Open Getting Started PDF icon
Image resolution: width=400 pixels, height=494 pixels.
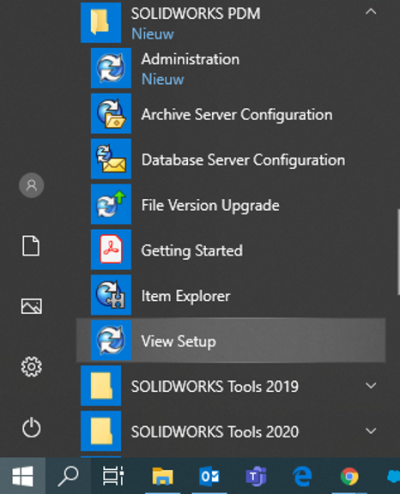[111, 249]
